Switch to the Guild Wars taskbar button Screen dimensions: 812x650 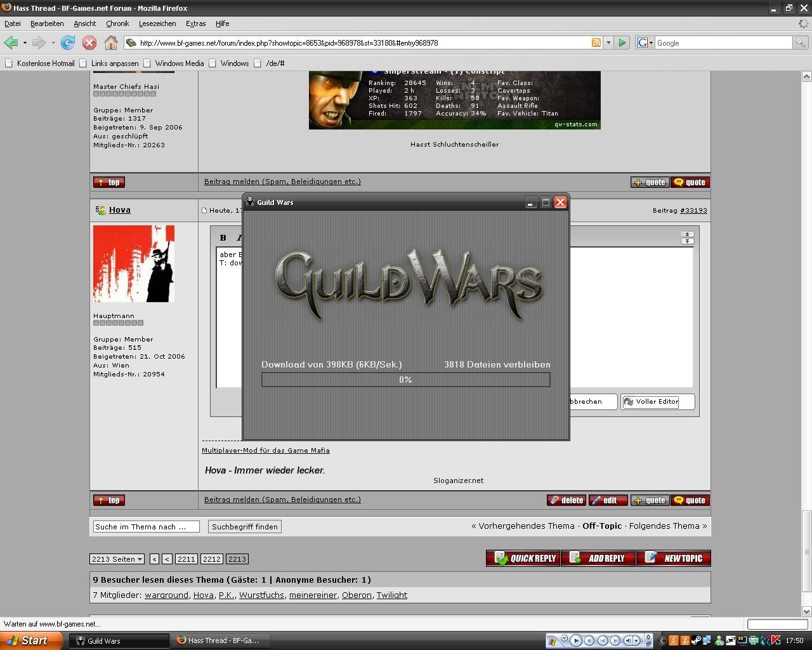(119, 640)
